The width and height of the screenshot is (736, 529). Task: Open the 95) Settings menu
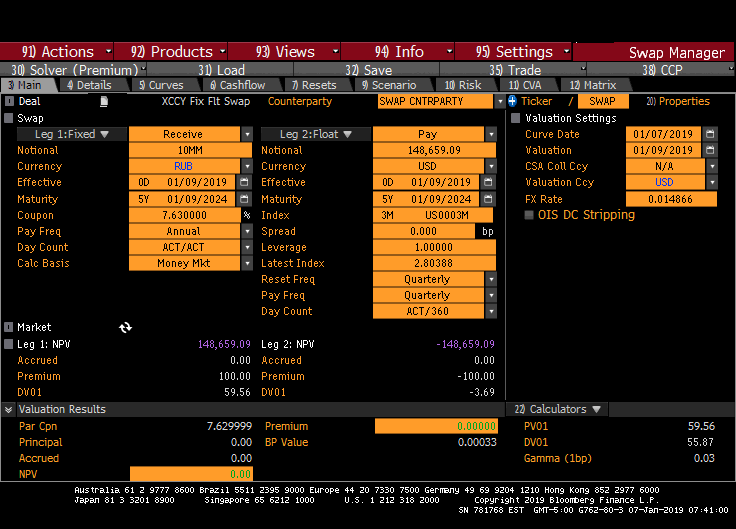[514, 52]
